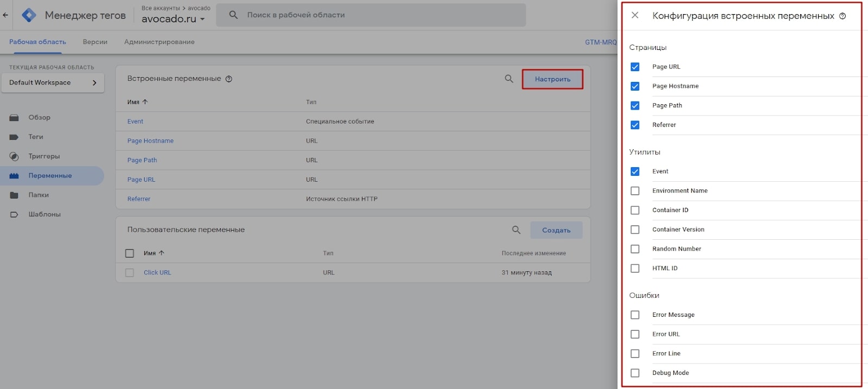The width and height of the screenshot is (868, 389).
Task: Expand the Default Workspace selector
Action: (53, 83)
